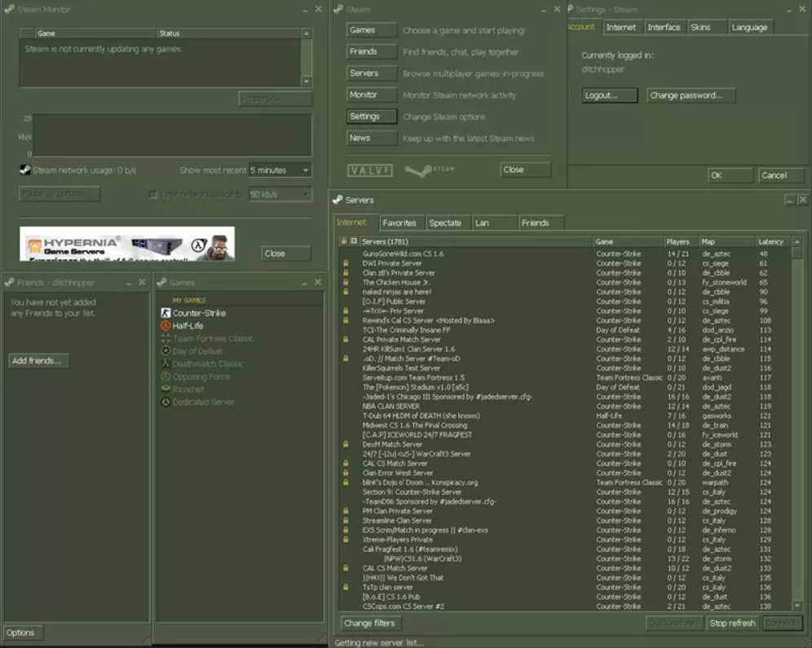Screen dimensions: 812x648
Task: Click lock icon on TsTp clan server
Action: [x=346, y=587]
